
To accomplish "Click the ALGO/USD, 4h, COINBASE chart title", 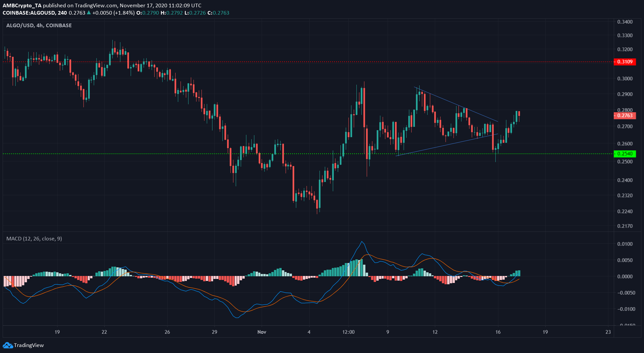I will pyautogui.click(x=39, y=25).
